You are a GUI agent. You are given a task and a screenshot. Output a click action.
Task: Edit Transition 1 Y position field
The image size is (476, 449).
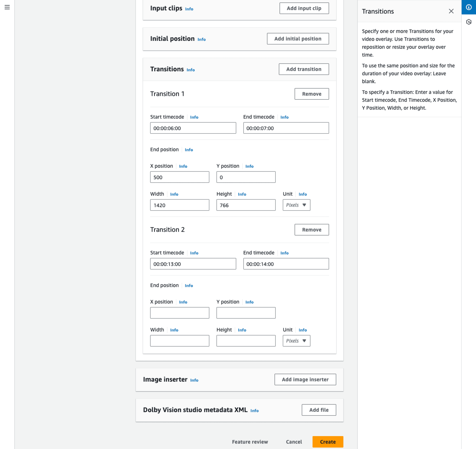(246, 177)
